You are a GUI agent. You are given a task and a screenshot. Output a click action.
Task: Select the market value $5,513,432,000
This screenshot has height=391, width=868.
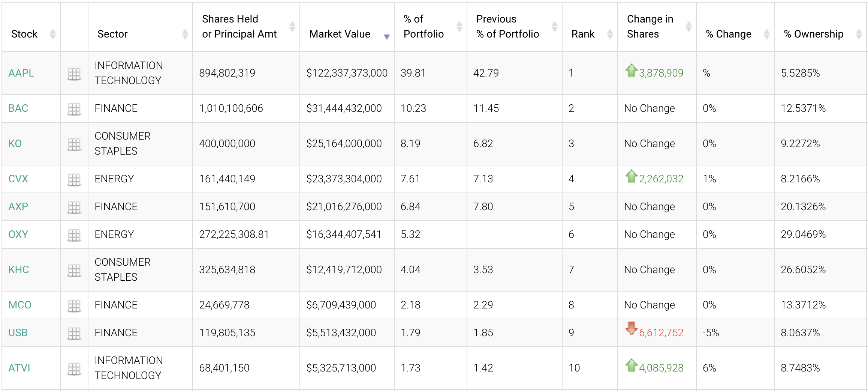341,332
